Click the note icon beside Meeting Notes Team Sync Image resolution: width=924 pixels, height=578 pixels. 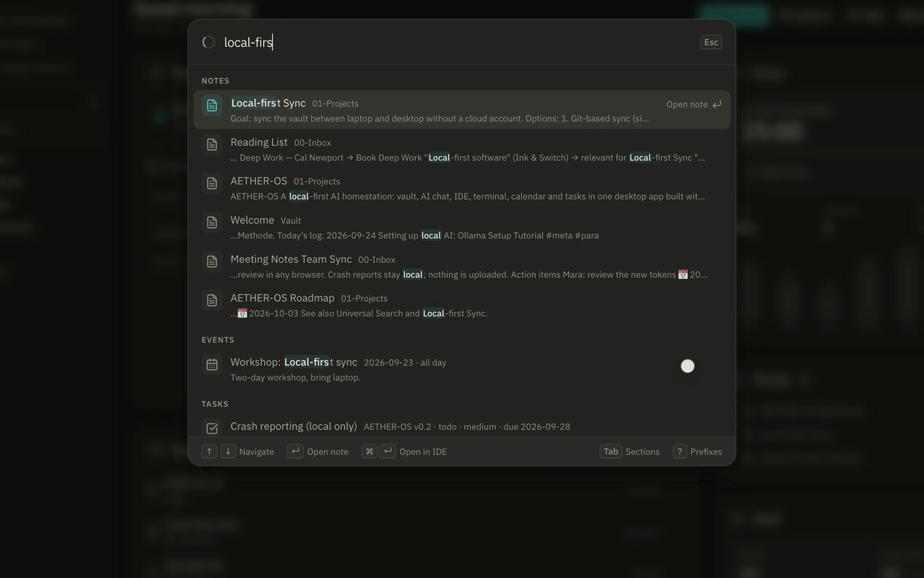212,262
